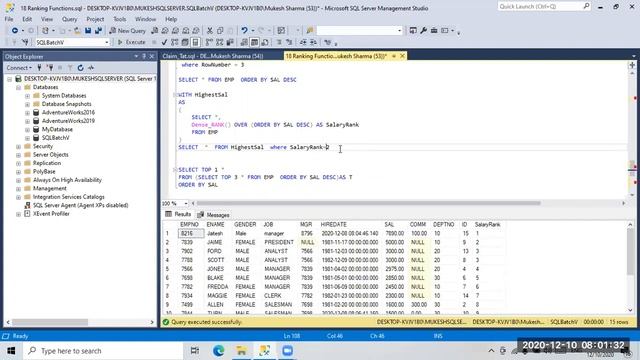The image size is (640, 360).
Task: Switch to the Results tab
Action: coord(178,214)
